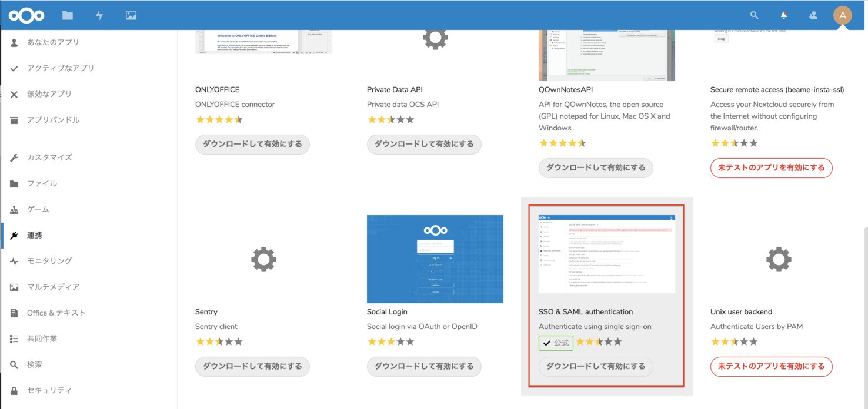
Task: Open the QOwnNotesAPI screenshot thumbnail
Action: tap(607, 55)
